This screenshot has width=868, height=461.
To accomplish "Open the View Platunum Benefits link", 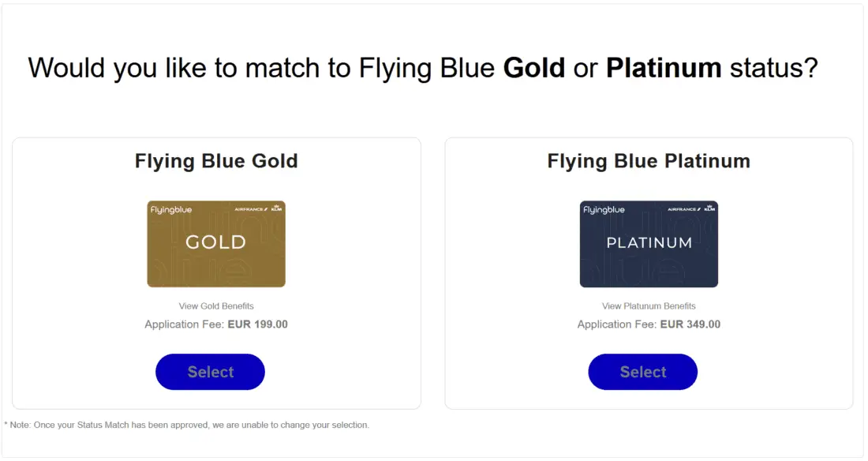I will click(x=649, y=306).
